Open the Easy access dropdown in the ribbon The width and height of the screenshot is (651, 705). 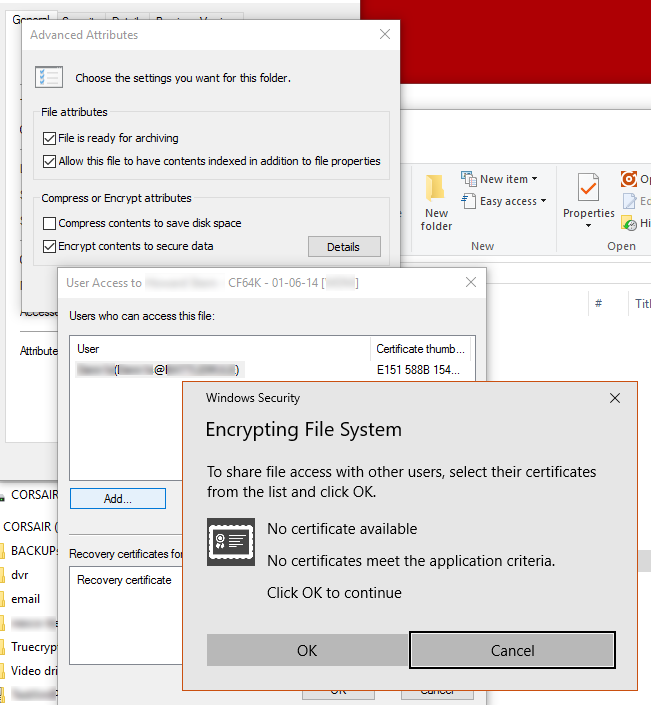pos(504,201)
